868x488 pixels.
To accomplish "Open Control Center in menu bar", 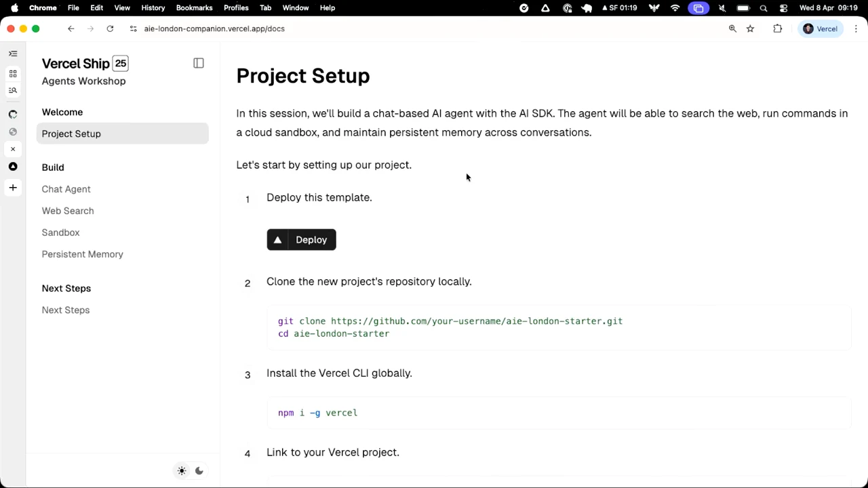I will coord(784,8).
